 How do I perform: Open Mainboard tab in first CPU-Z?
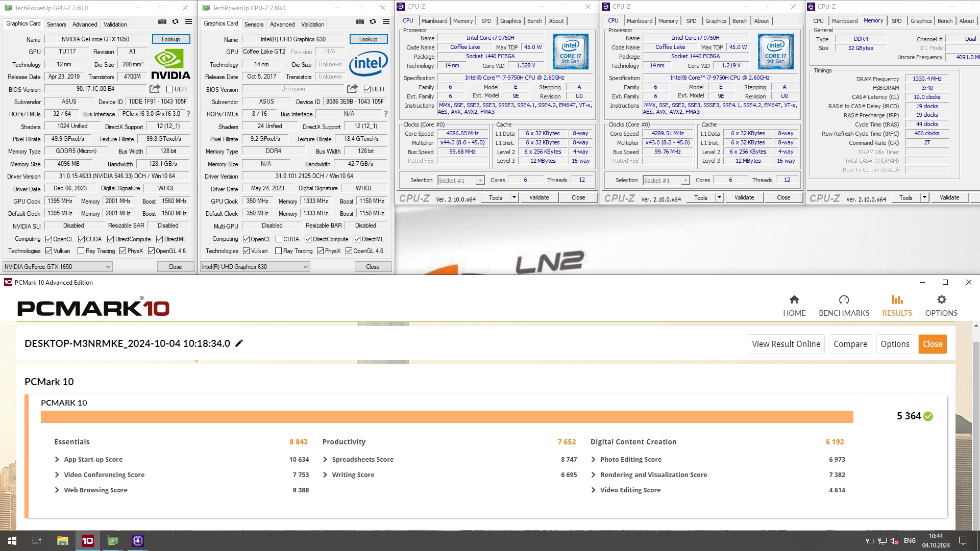tap(434, 21)
